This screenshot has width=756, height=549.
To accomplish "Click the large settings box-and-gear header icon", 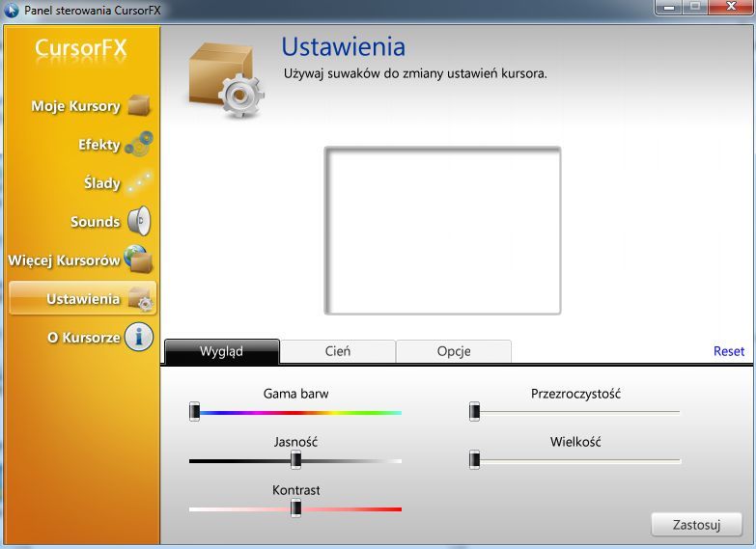I will [x=225, y=80].
